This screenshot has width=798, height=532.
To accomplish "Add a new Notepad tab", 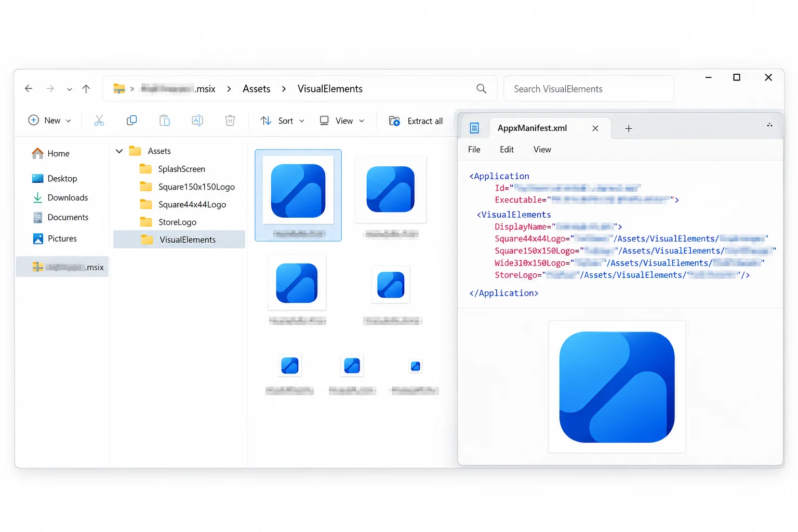I will (629, 128).
